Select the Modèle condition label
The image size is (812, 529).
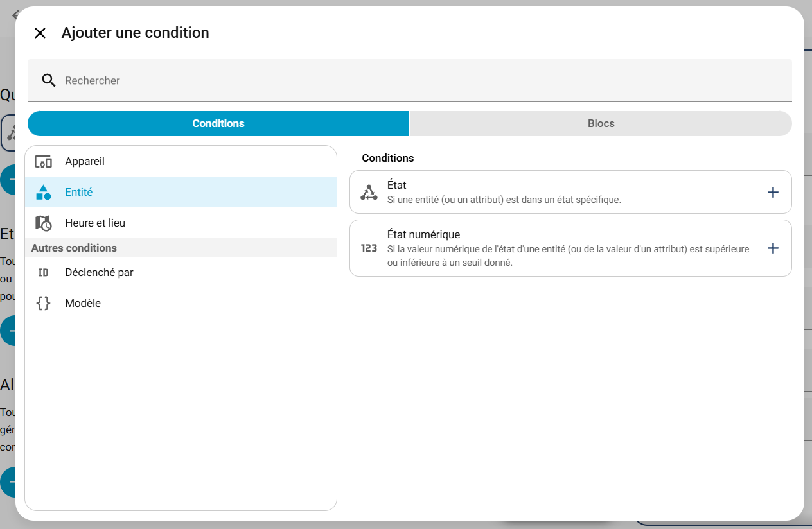(x=83, y=303)
